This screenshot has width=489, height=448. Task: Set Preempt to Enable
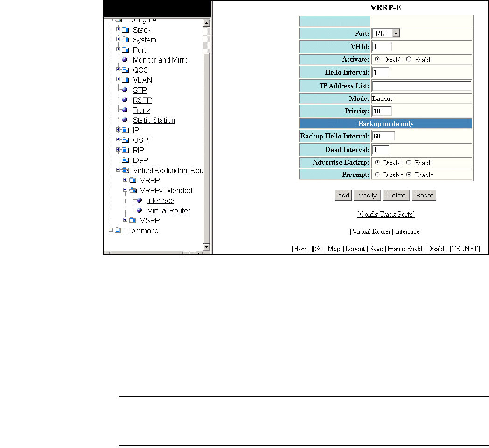[x=409, y=175]
